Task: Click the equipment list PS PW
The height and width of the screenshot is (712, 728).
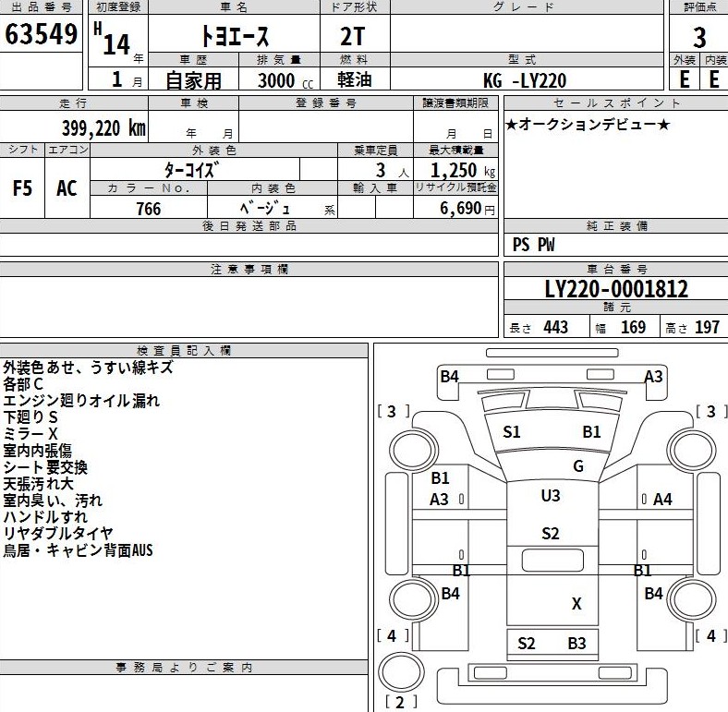Action: pyautogui.click(x=533, y=245)
